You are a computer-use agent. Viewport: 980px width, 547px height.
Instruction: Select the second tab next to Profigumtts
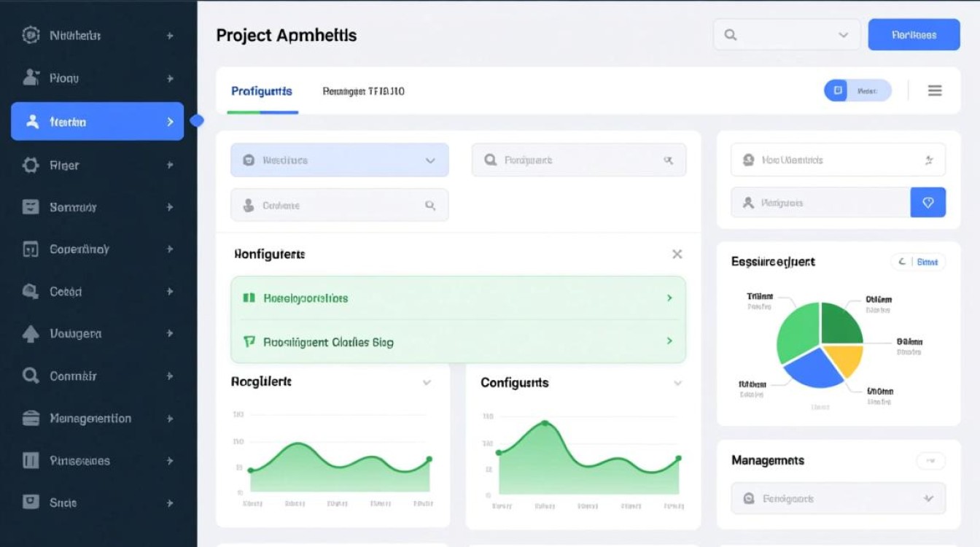click(x=363, y=91)
